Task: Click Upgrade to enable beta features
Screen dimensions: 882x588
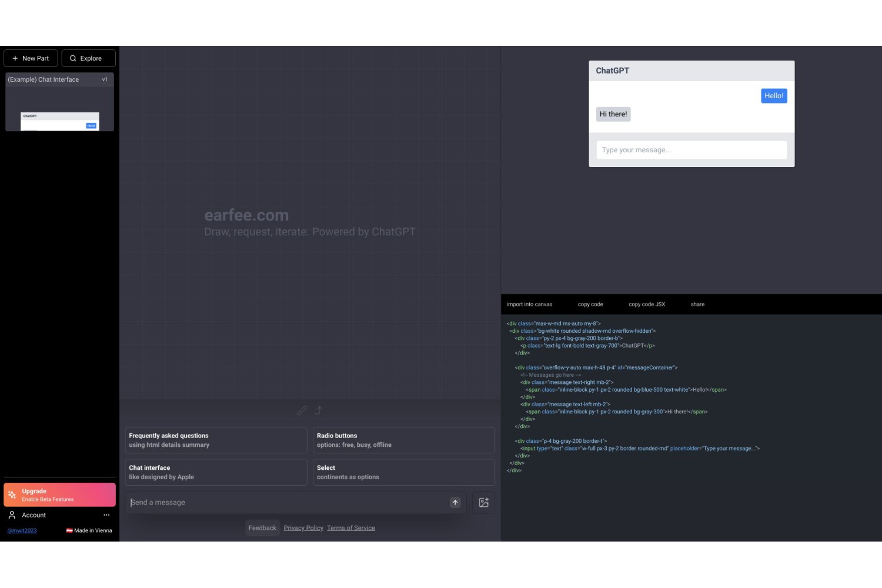Action: pos(59,495)
